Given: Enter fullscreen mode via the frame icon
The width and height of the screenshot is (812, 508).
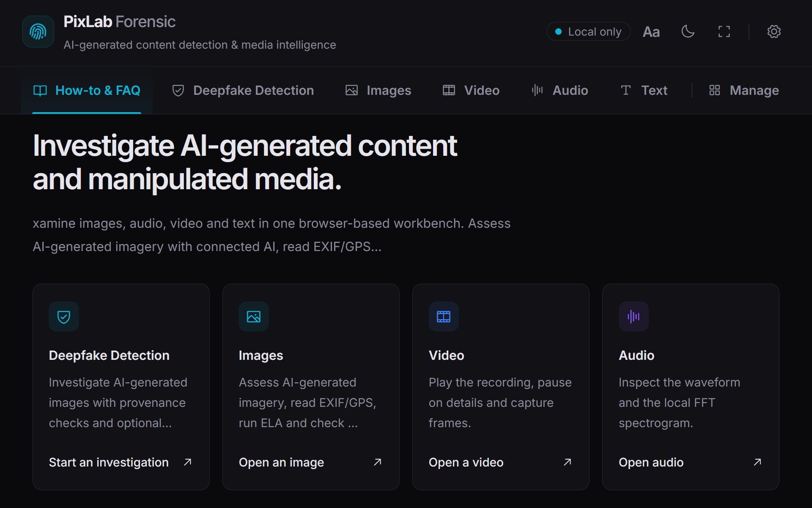Looking at the screenshot, I should tap(724, 32).
